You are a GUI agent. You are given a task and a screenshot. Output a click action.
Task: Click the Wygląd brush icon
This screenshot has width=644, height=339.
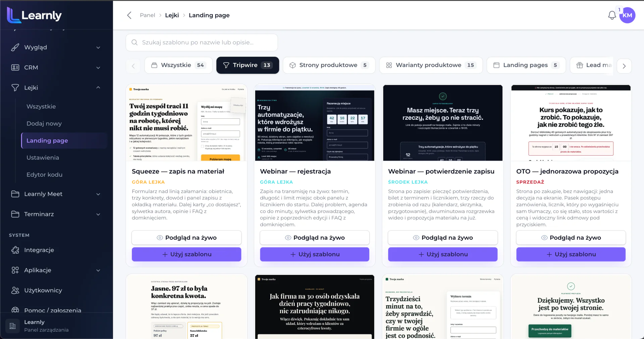click(15, 47)
